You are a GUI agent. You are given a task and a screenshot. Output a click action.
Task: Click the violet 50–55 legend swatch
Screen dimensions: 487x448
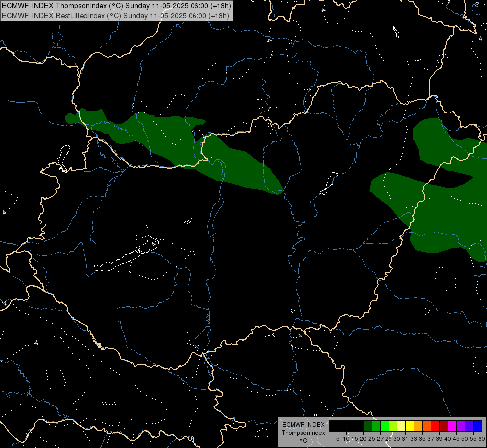(469, 426)
